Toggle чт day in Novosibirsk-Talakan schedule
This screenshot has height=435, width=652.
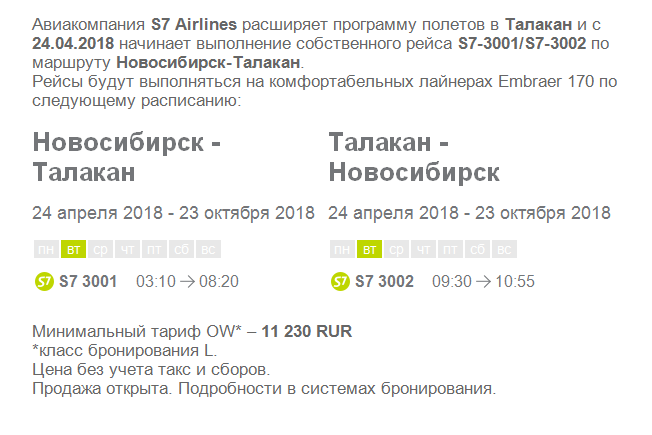click(127, 249)
